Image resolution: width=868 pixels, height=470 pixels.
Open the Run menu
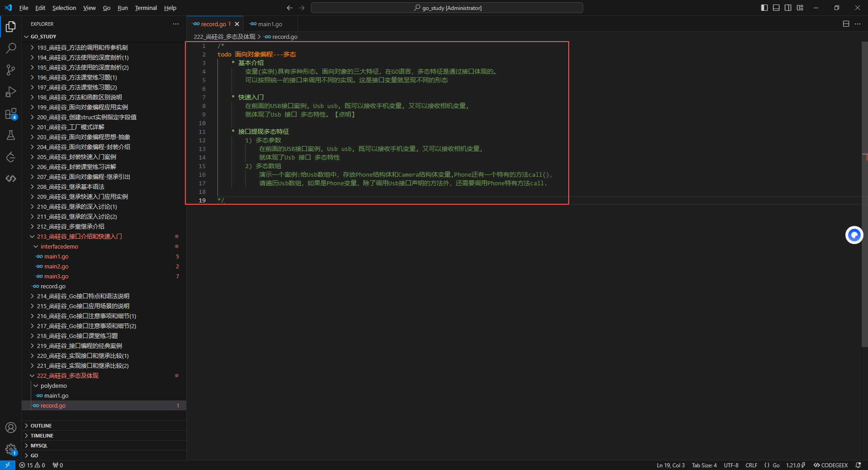point(123,8)
